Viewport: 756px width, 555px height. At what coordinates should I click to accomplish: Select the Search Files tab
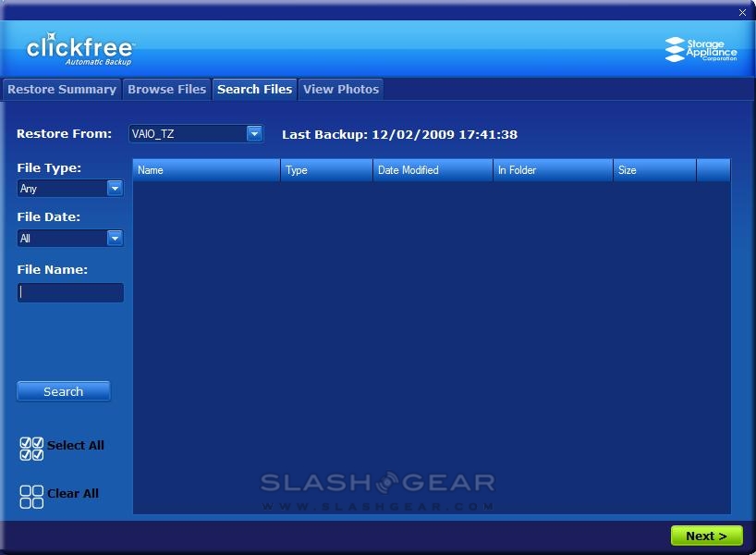(x=254, y=90)
